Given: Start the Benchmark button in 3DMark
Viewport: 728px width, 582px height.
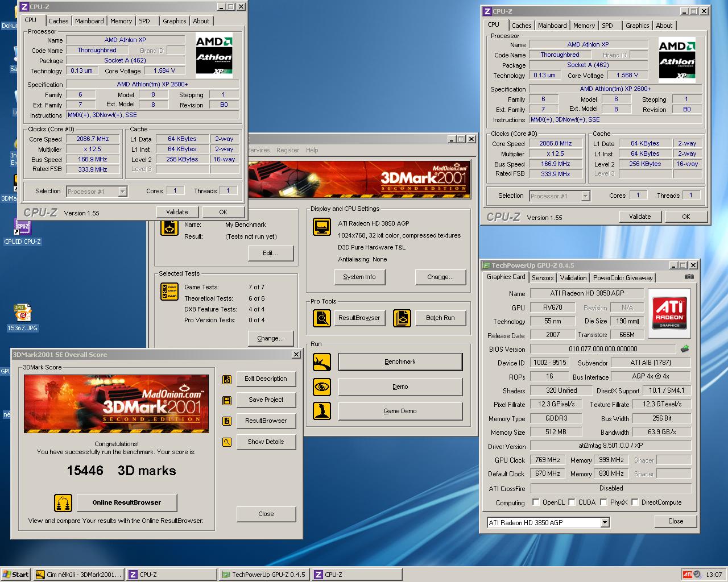Looking at the screenshot, I should (400, 362).
